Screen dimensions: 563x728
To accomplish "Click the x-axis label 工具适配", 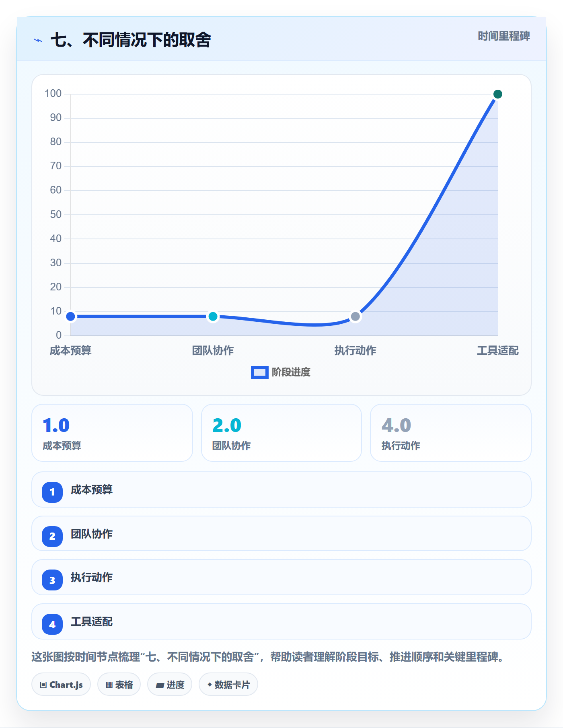I will coord(497,351).
